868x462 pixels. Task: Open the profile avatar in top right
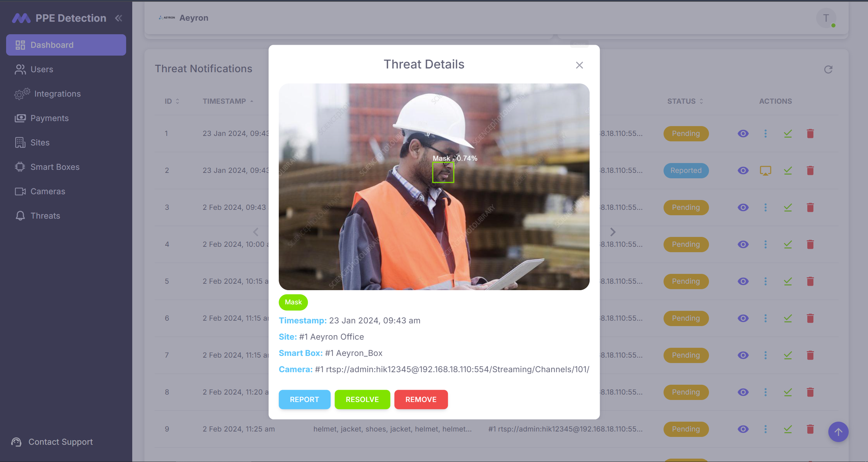pos(826,18)
